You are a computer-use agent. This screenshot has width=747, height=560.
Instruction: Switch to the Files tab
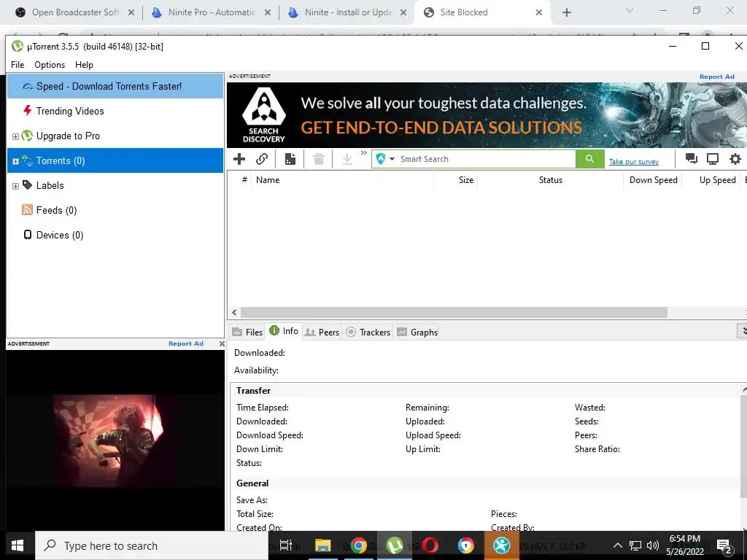pyautogui.click(x=247, y=332)
